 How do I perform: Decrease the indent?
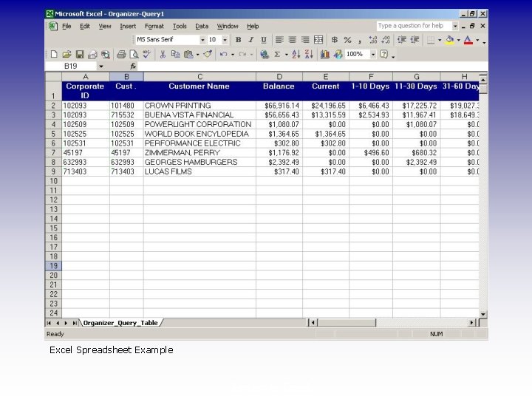(x=402, y=40)
